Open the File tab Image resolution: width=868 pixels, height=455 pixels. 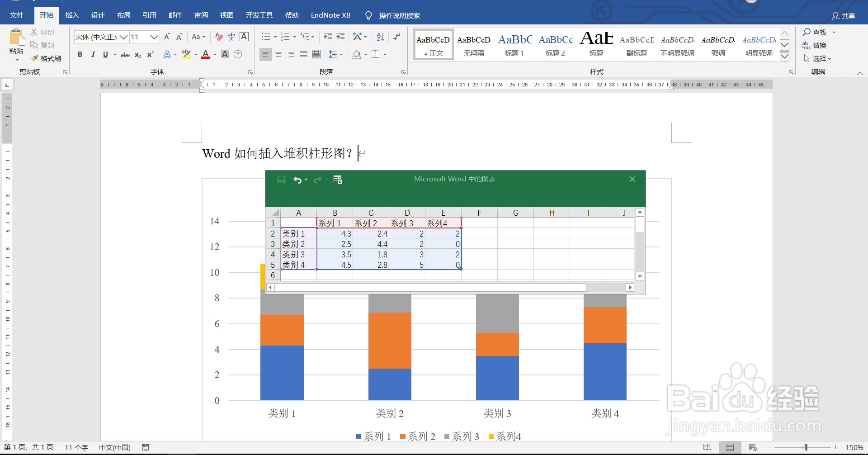tap(17, 15)
